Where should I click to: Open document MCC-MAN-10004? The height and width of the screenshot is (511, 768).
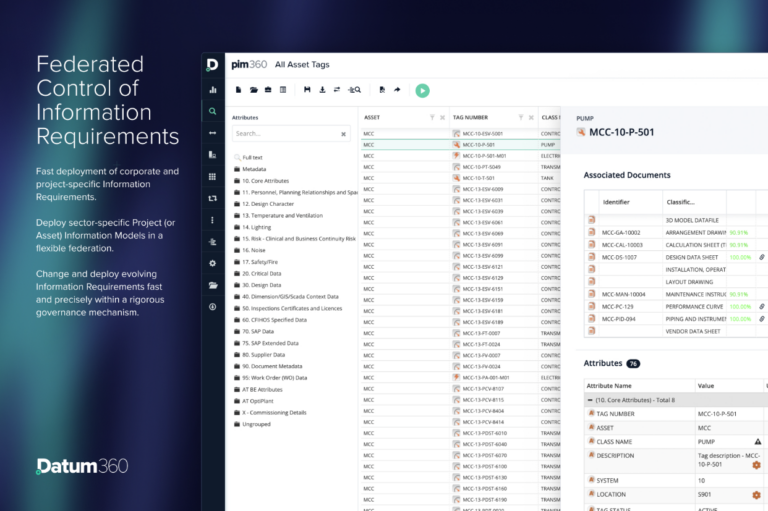[624, 294]
